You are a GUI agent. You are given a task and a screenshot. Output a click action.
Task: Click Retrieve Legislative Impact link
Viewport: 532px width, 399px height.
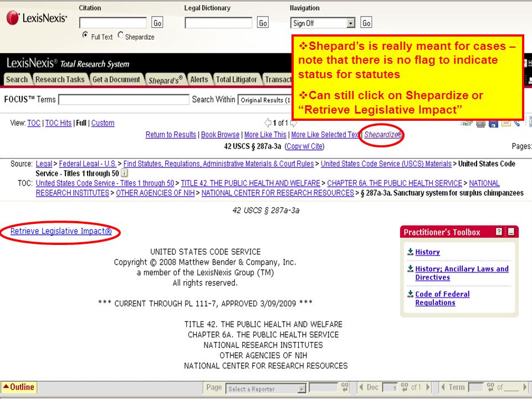click(x=61, y=231)
